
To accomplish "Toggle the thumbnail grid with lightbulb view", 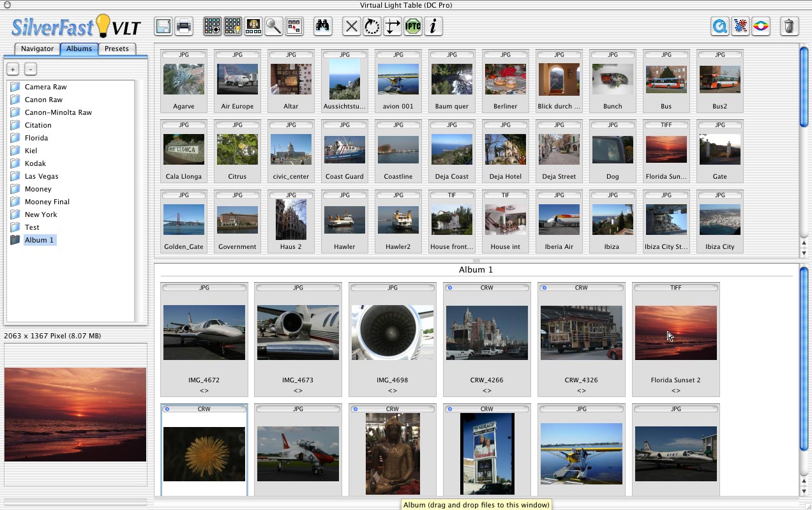I will click(x=233, y=26).
